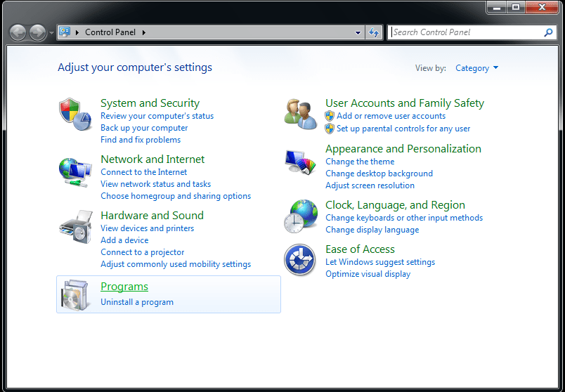Open Add or remove user accounts
This screenshot has width=565, height=392.
click(391, 116)
